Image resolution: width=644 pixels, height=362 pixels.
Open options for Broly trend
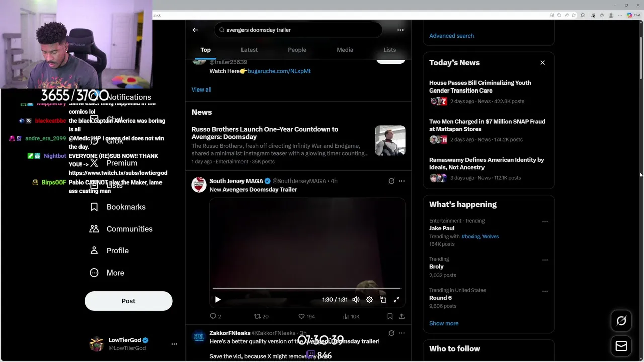point(545,260)
